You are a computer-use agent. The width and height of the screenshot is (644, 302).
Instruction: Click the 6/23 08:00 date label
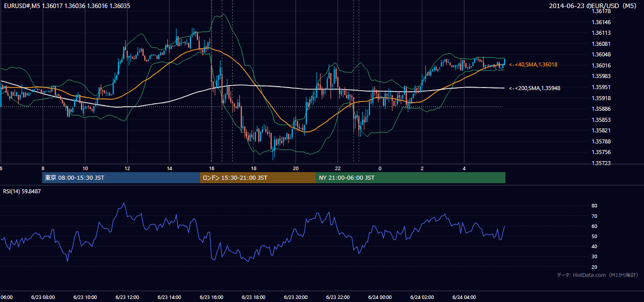[x=42, y=297]
